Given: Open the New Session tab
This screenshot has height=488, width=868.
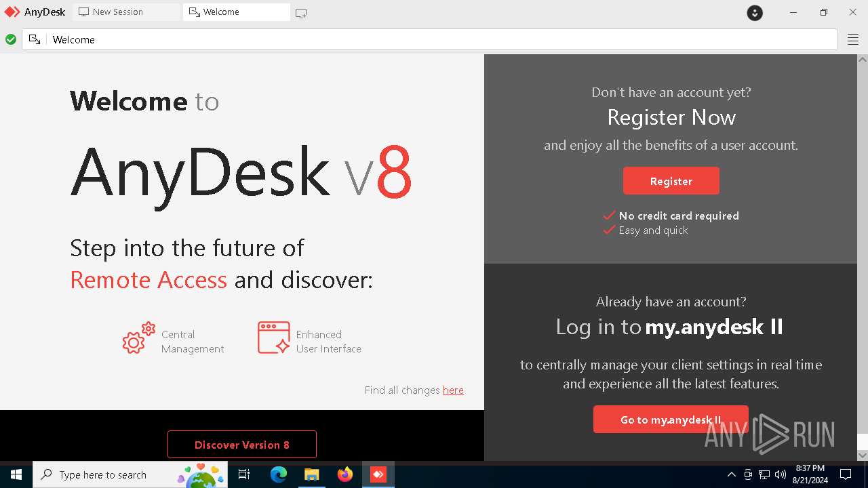Looking at the screenshot, I should [x=126, y=12].
